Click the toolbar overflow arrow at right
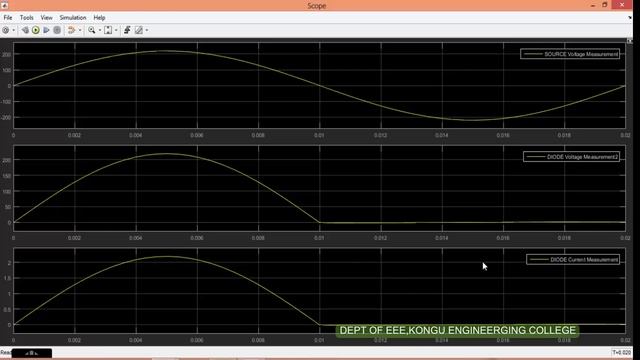Image resolution: width=640 pixels, height=360 pixels. 630,18
